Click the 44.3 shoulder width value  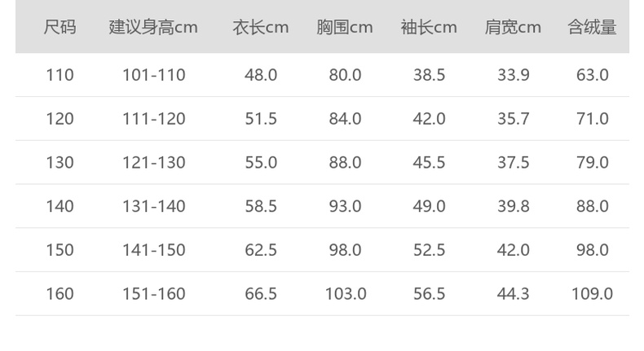pos(513,294)
